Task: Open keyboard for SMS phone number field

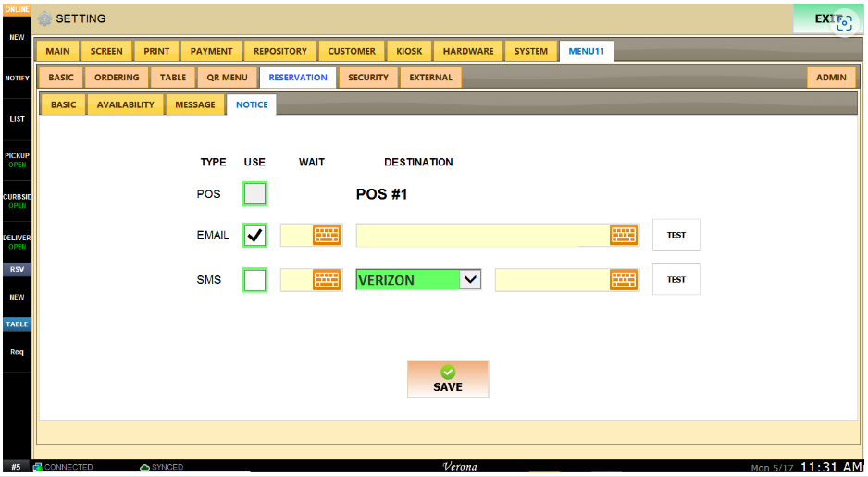Action: pos(624,279)
